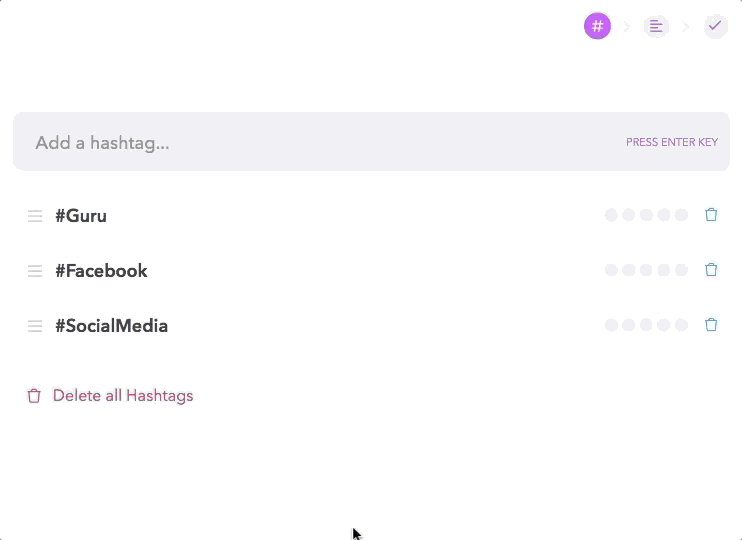Set #SocialMedia rating to second dot
The width and height of the screenshot is (742, 540).
pyautogui.click(x=628, y=325)
